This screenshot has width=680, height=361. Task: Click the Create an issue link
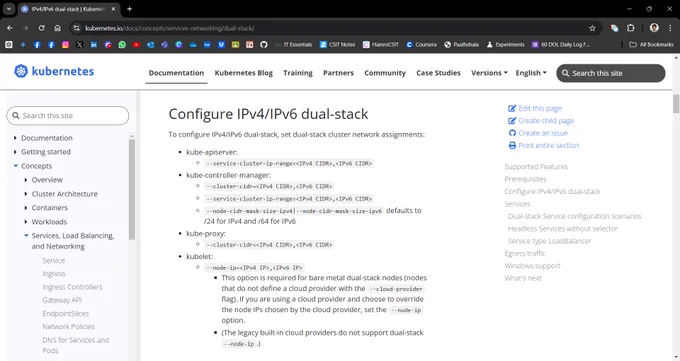[x=543, y=133]
